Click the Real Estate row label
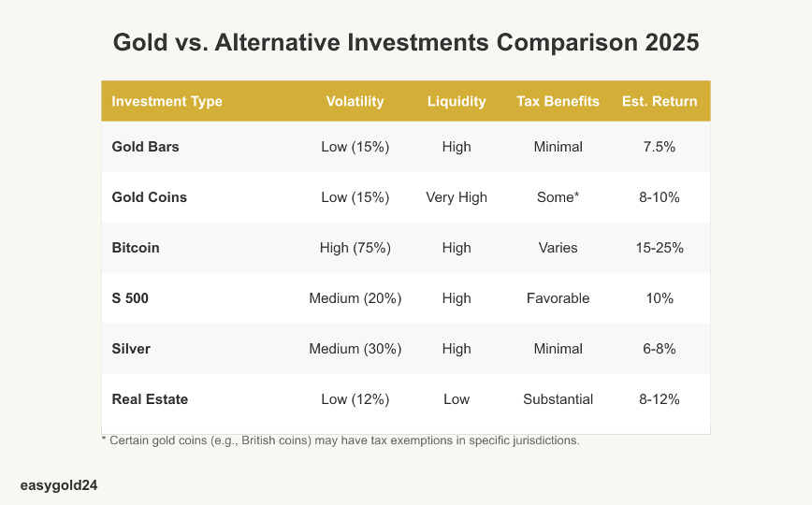Screen dimensions: 812x505 150,399
